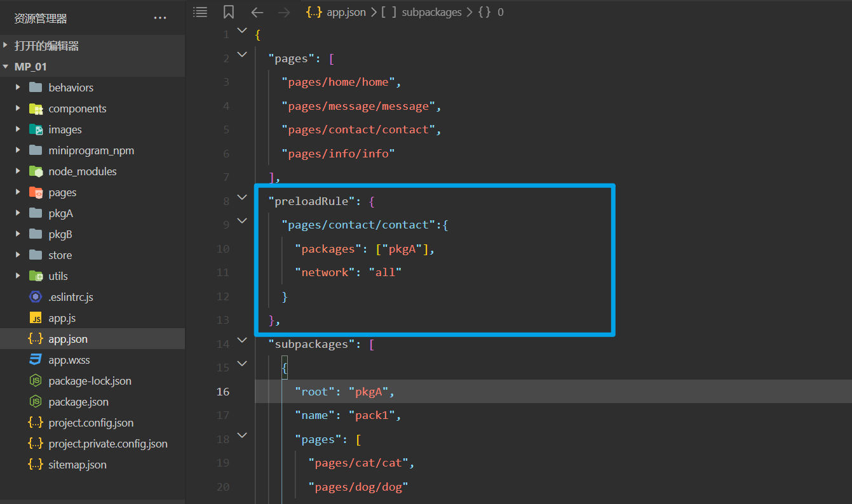Click the components folder icon
Screen dimensions: 852x504
tap(36, 109)
